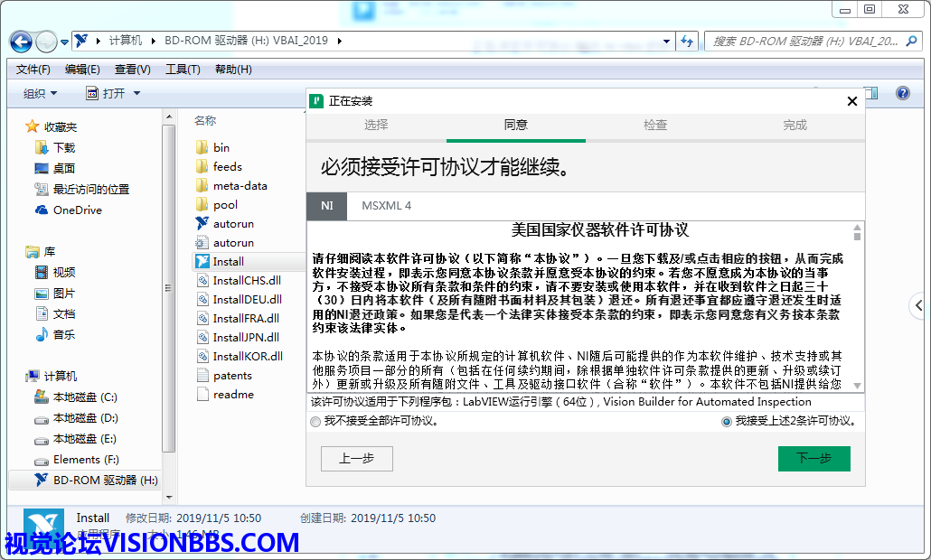Click the search BD-ROM input field
The image size is (931, 560).
[x=804, y=42]
